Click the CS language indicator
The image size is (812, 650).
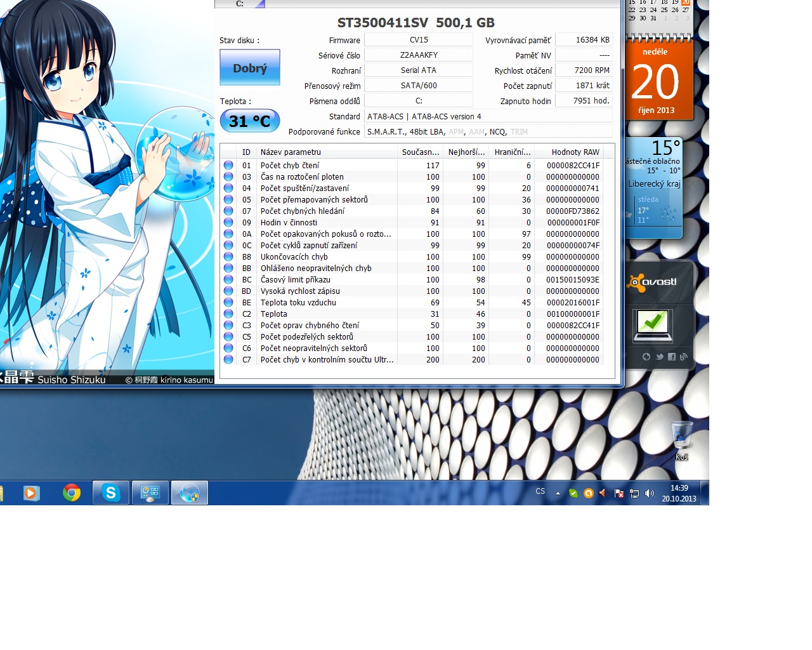click(540, 491)
